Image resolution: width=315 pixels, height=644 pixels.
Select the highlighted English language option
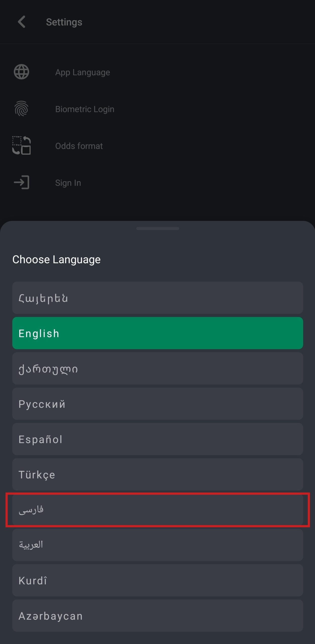pyautogui.click(x=157, y=333)
